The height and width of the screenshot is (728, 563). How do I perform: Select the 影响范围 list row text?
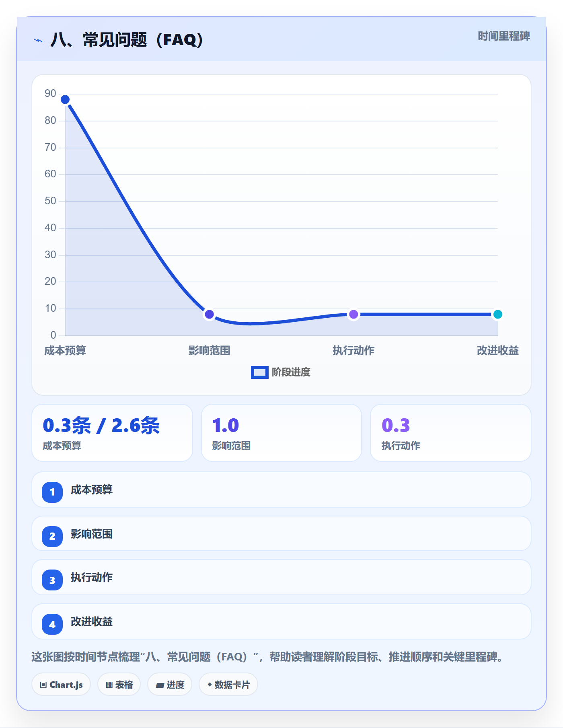(x=92, y=534)
